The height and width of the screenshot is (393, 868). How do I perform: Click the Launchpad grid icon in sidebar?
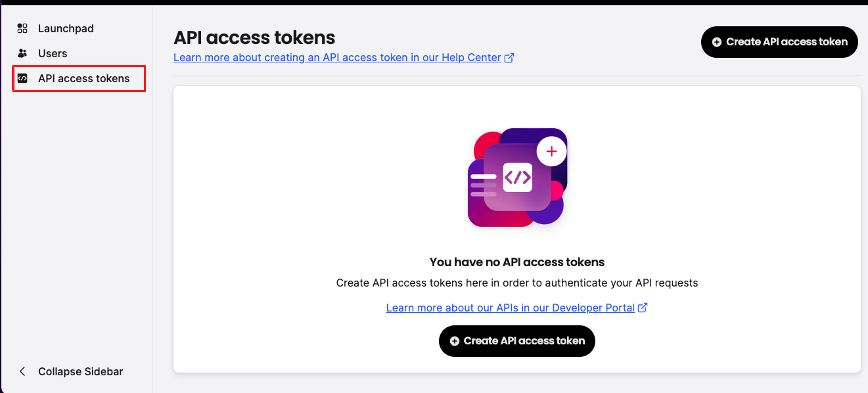[x=22, y=28]
